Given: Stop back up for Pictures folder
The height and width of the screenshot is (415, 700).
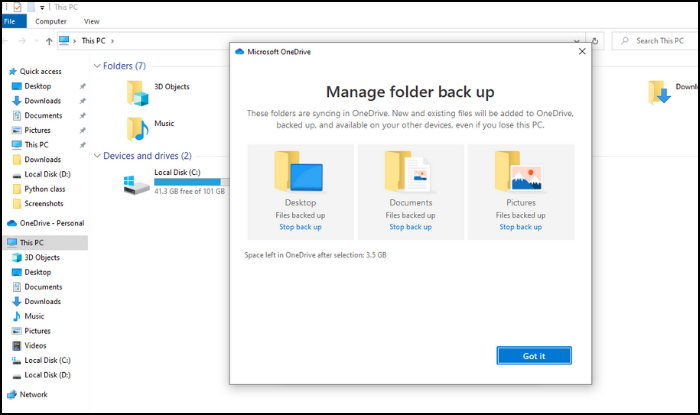Looking at the screenshot, I should [520, 227].
